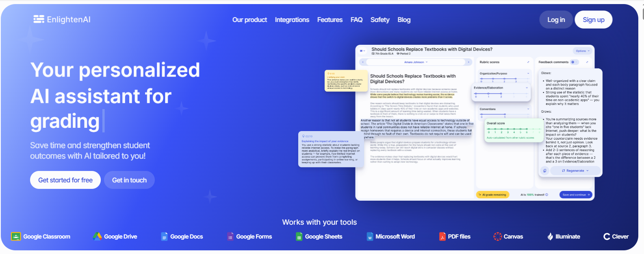Screen dimensions: 644x254
Task: Expand the Feedback comments panel icon
Action: (587, 62)
